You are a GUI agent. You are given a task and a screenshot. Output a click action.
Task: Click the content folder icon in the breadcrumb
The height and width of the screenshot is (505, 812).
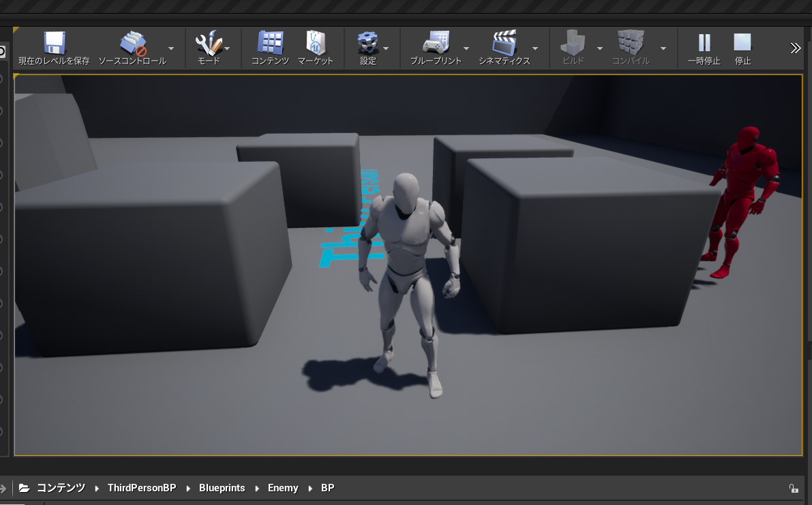click(24, 488)
